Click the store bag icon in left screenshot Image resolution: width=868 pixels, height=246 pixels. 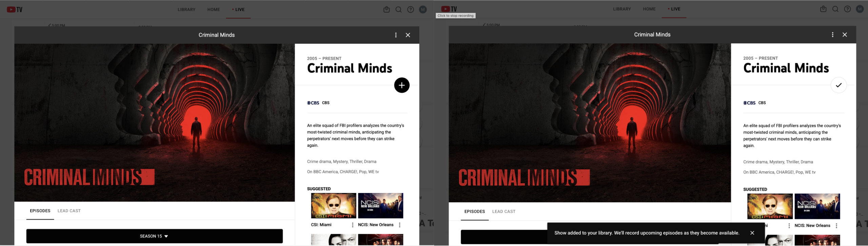coord(387,10)
